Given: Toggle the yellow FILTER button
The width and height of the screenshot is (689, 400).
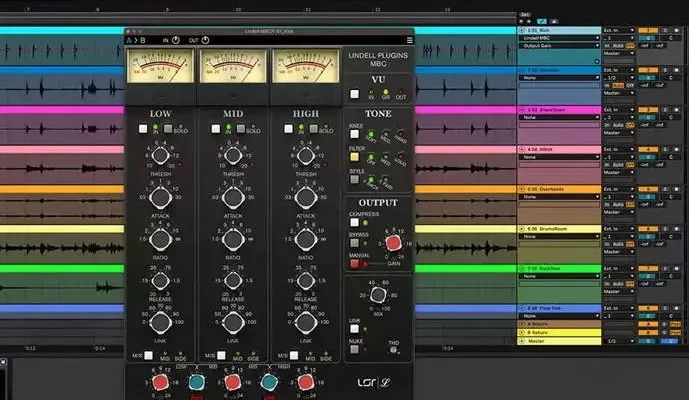Looking at the screenshot, I should [x=354, y=157].
